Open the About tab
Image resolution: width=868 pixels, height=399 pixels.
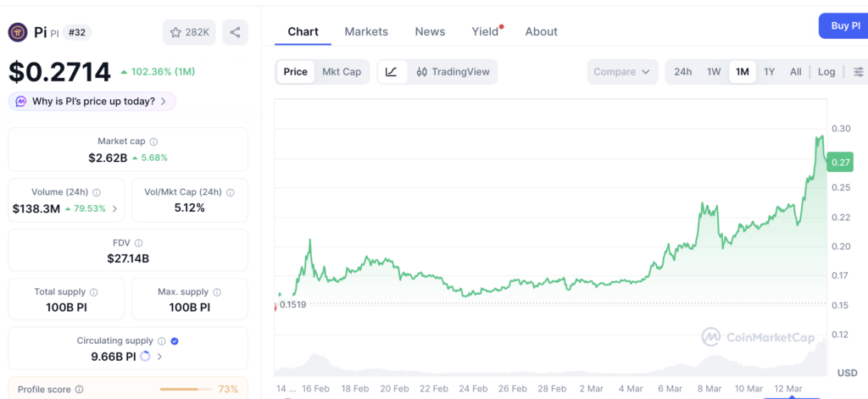542,31
